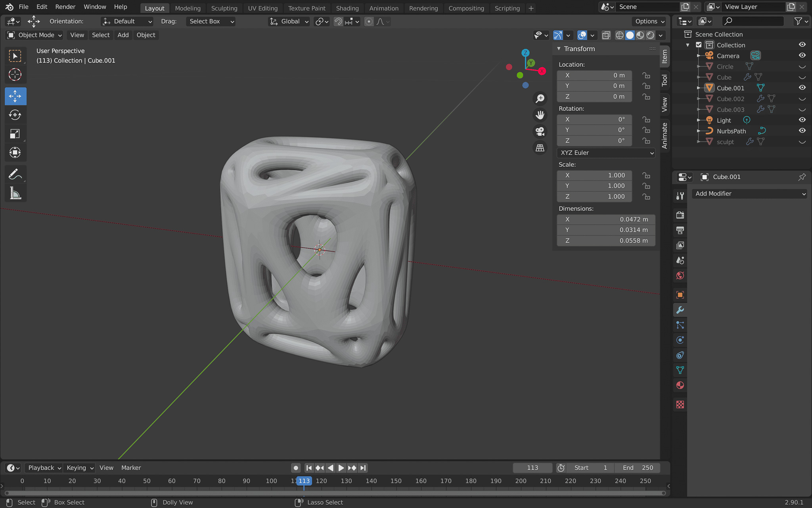812x508 pixels.
Task: Open the Texture properties checker tab
Action: pyautogui.click(x=680, y=404)
